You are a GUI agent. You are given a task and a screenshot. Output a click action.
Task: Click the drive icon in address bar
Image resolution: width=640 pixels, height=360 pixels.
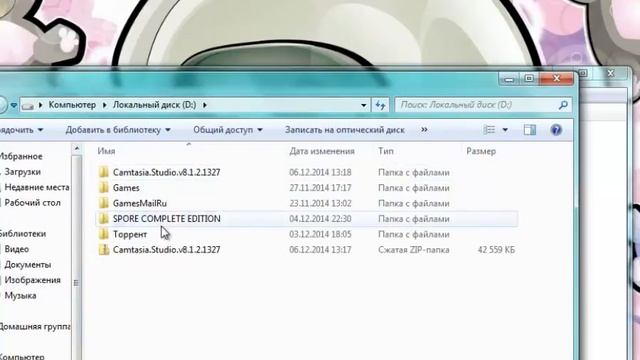(x=28, y=106)
